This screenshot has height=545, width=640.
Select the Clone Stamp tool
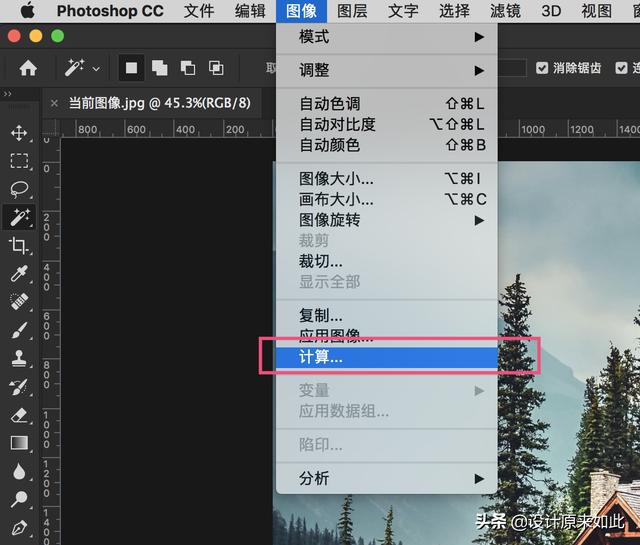tap(19, 358)
